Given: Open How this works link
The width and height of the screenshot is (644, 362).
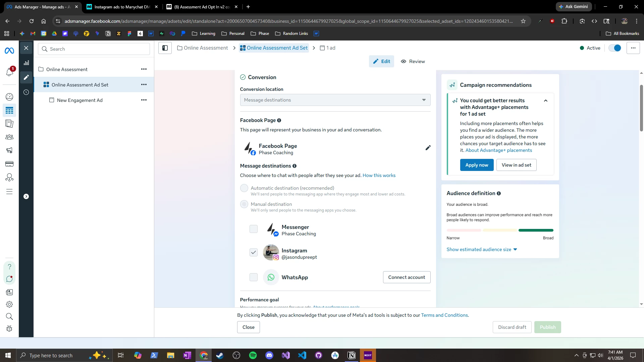Looking at the screenshot, I should tap(379, 175).
